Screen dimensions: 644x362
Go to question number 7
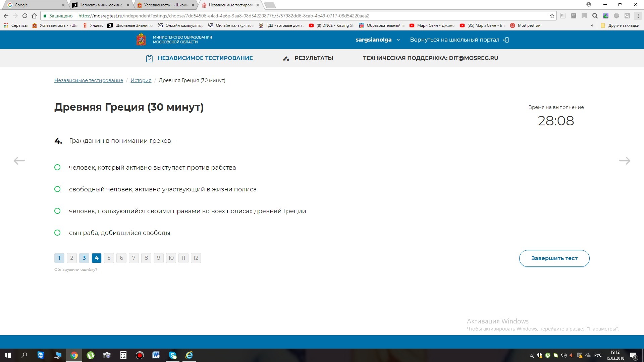[134, 258]
